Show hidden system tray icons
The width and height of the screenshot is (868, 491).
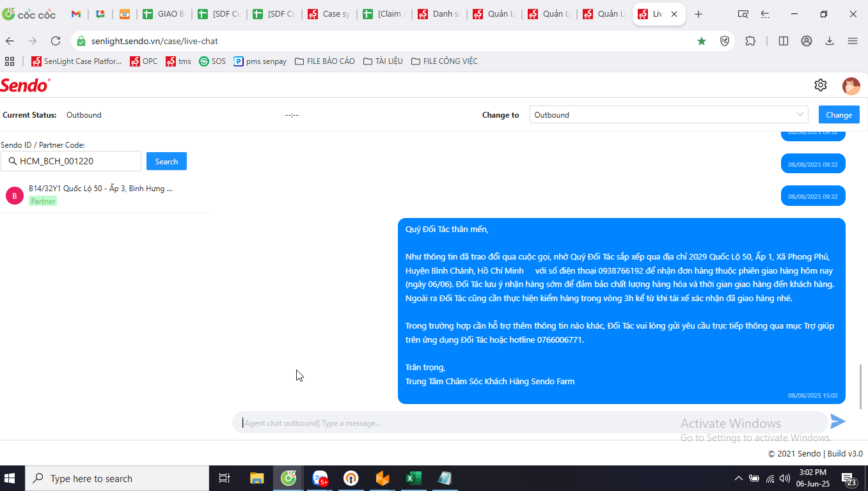pyautogui.click(x=739, y=478)
